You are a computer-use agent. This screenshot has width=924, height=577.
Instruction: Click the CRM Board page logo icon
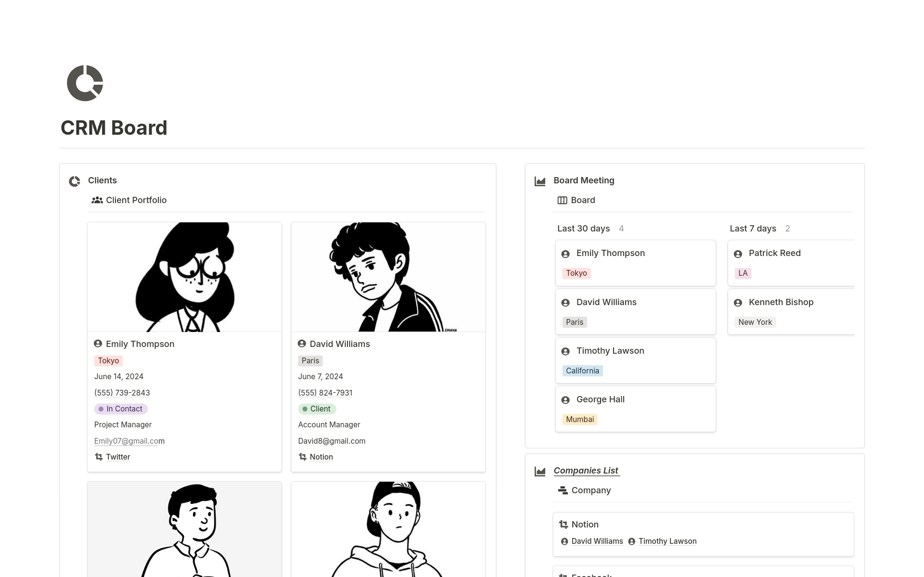click(x=85, y=83)
